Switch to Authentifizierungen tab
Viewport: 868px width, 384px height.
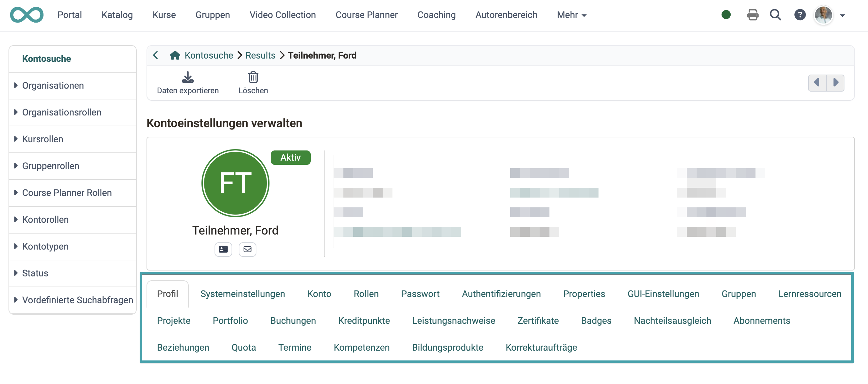501,294
